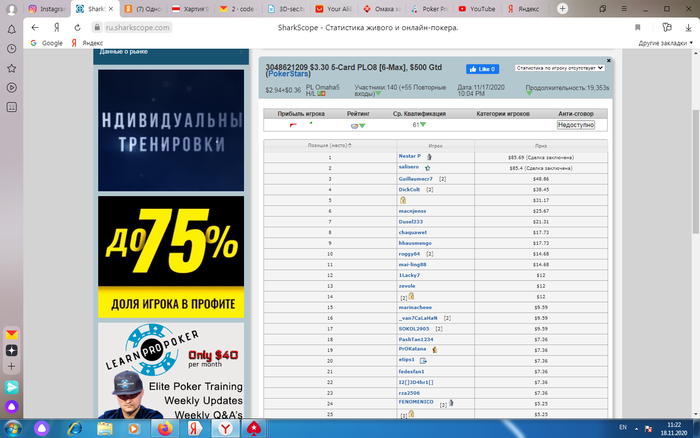Switch to the Poker Pro tab
This screenshot has width=700, height=438.
click(x=429, y=8)
